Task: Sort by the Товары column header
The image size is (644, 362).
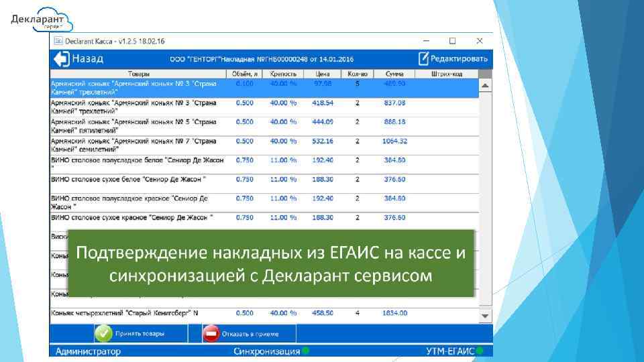Action: tap(138, 74)
